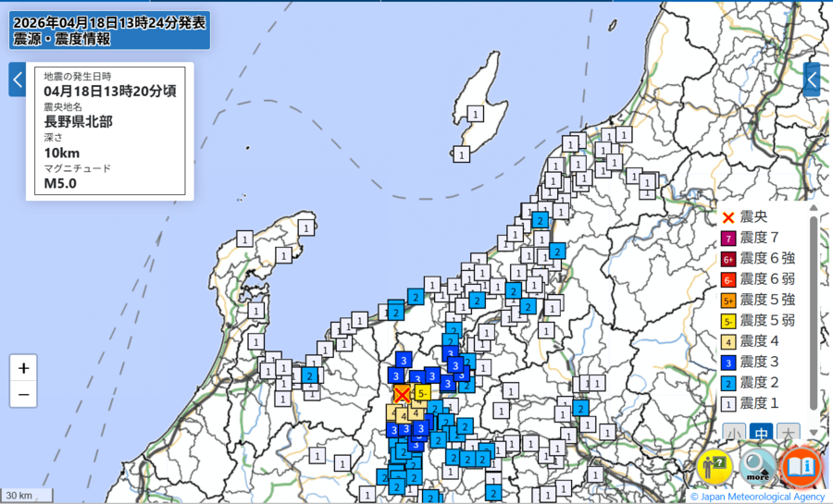Click the Japan Meteorological Agency copyright link
This screenshot has height=504, width=833.
coord(760,497)
